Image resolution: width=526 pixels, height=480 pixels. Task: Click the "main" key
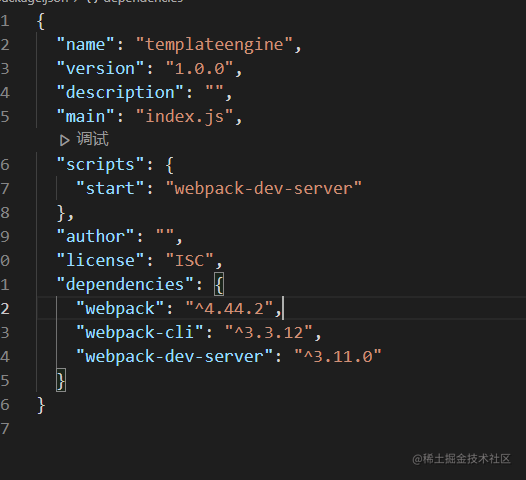click(x=85, y=117)
